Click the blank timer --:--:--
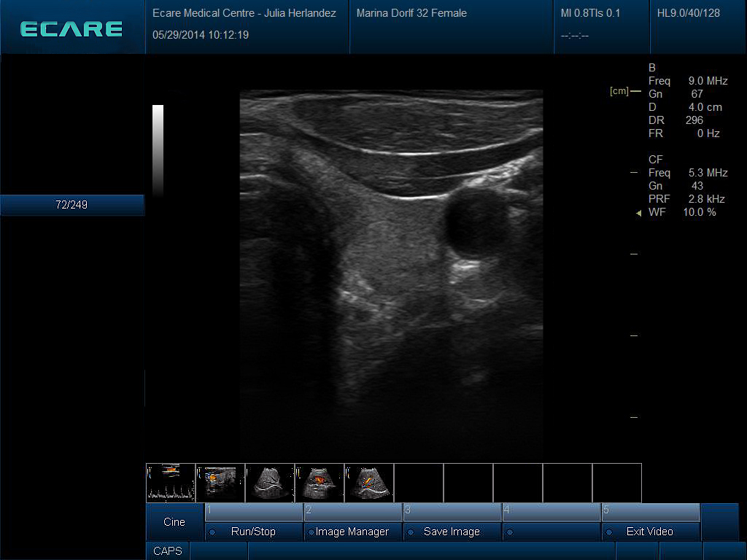 point(575,36)
